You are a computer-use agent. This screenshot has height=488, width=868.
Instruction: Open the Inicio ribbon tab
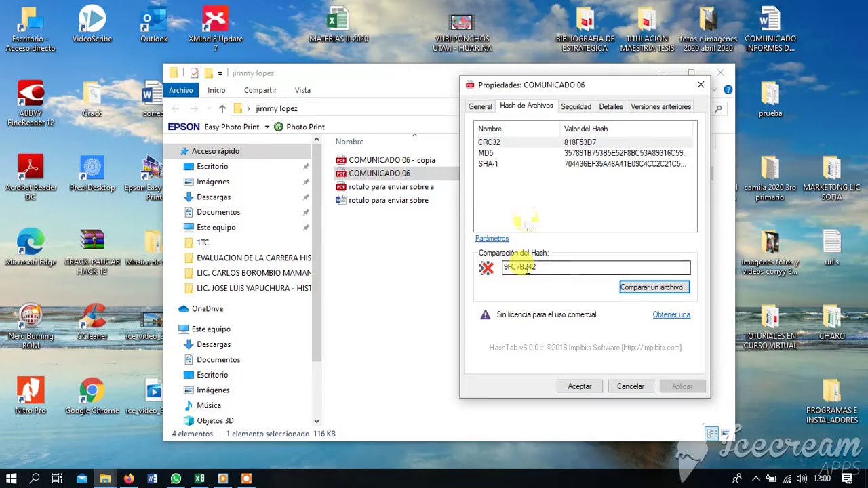click(x=216, y=90)
